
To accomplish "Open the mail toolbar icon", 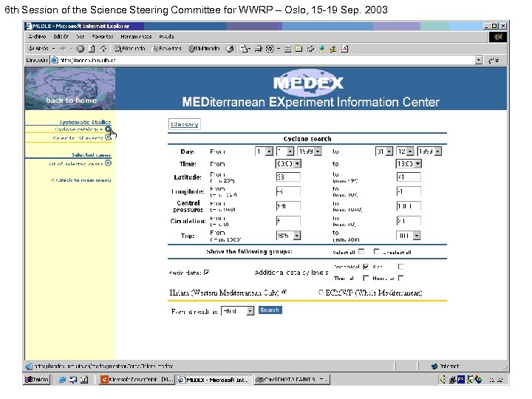I will [245, 49].
